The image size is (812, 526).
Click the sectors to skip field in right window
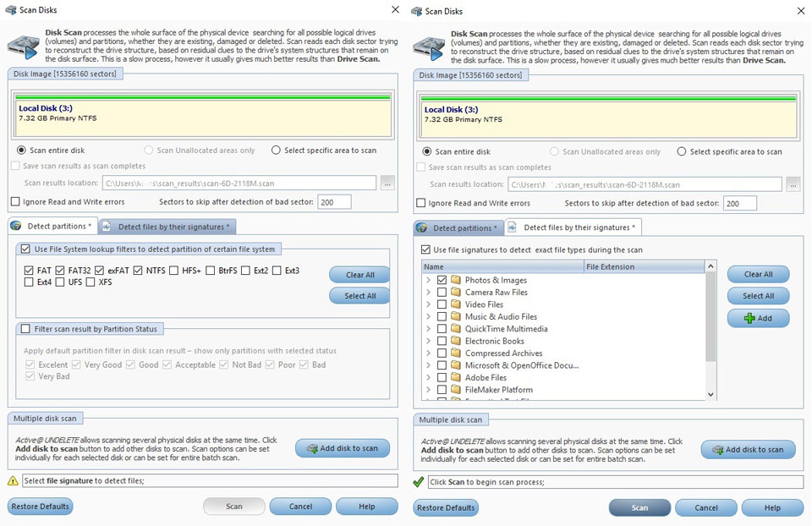tap(739, 203)
